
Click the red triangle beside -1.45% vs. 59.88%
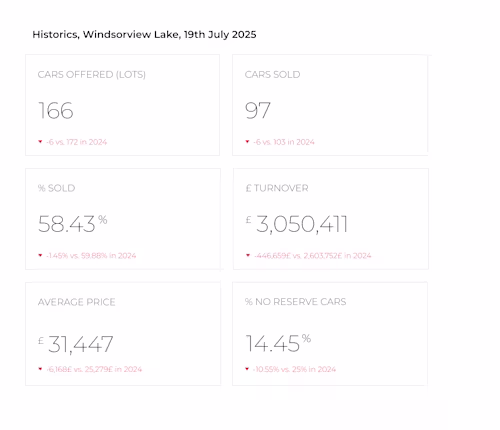tap(40, 255)
